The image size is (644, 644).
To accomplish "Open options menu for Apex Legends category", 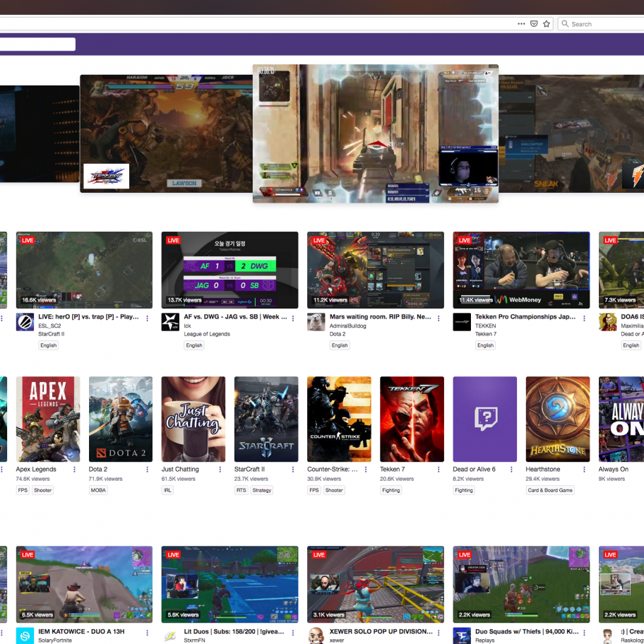I will [x=75, y=470].
